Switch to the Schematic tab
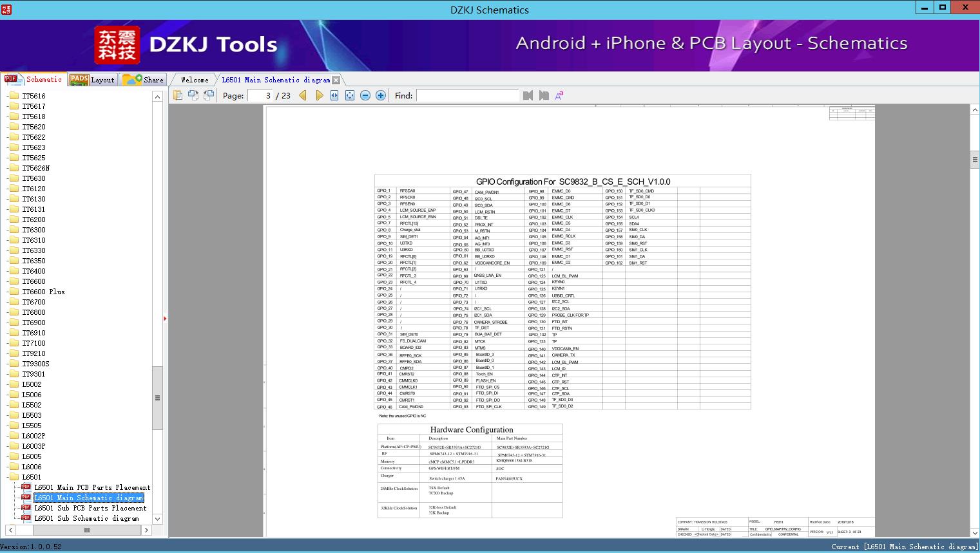 (33, 79)
